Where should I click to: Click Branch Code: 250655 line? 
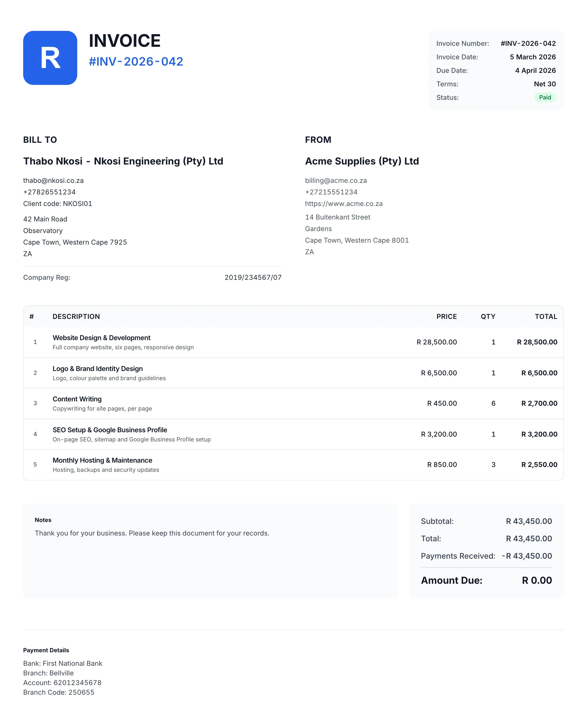point(59,692)
